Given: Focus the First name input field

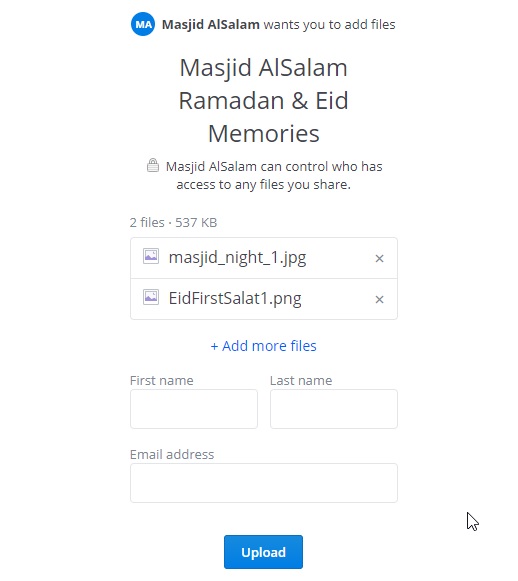Looking at the screenshot, I should 194,409.
